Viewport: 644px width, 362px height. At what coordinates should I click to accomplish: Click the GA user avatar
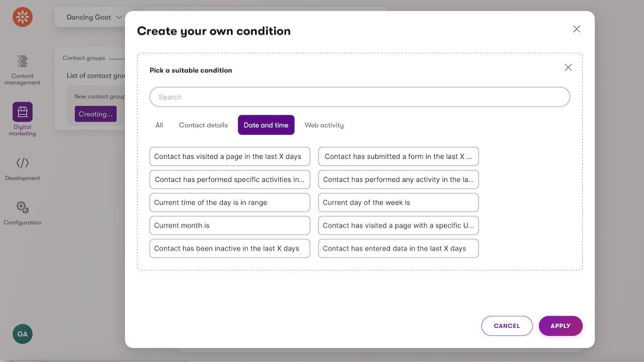(23, 334)
